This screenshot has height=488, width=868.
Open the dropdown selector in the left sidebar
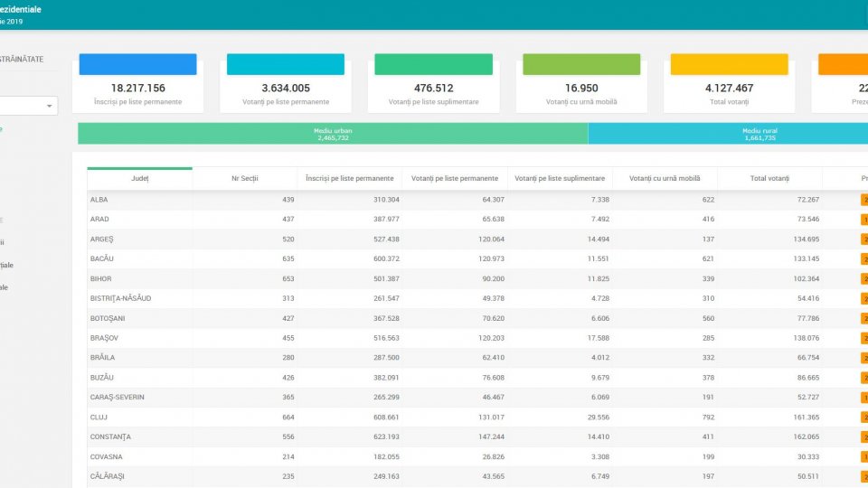(29, 107)
